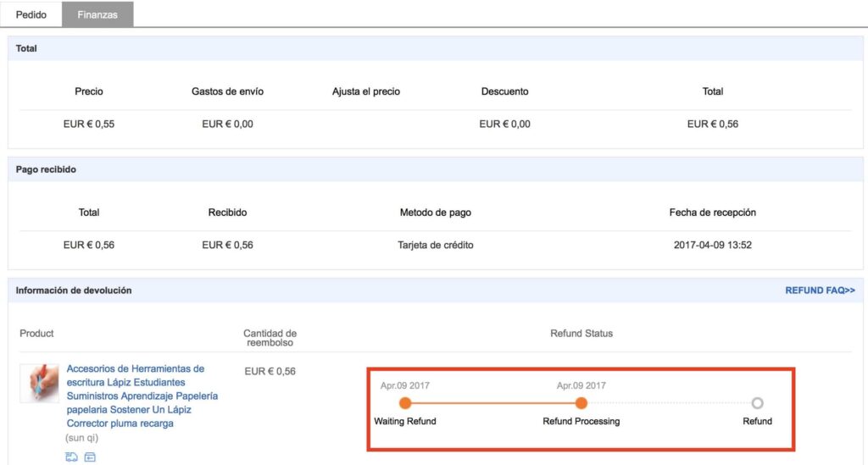Open the Accesorios de Herramientas product link
Screen dimensions: 868x465
pyautogui.click(x=142, y=396)
